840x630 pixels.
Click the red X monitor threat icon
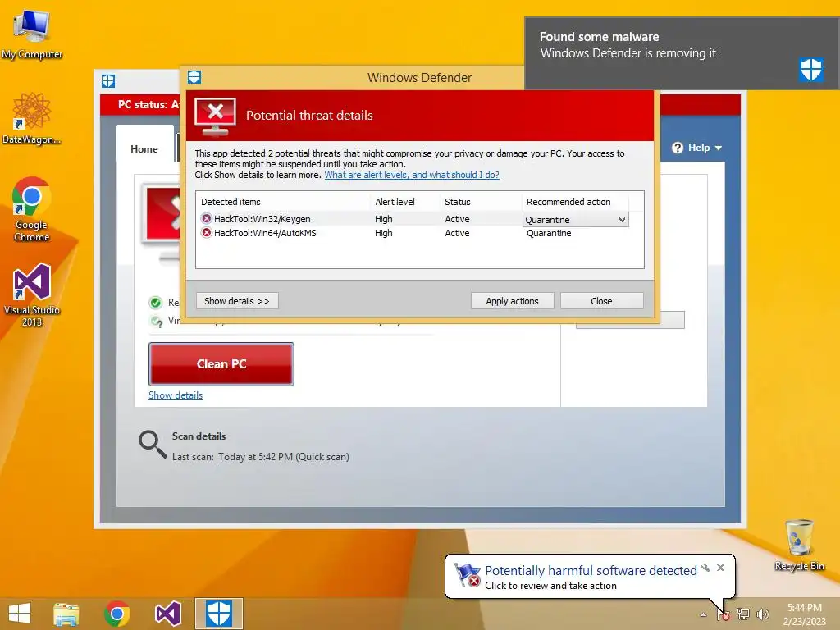pyautogui.click(x=215, y=116)
